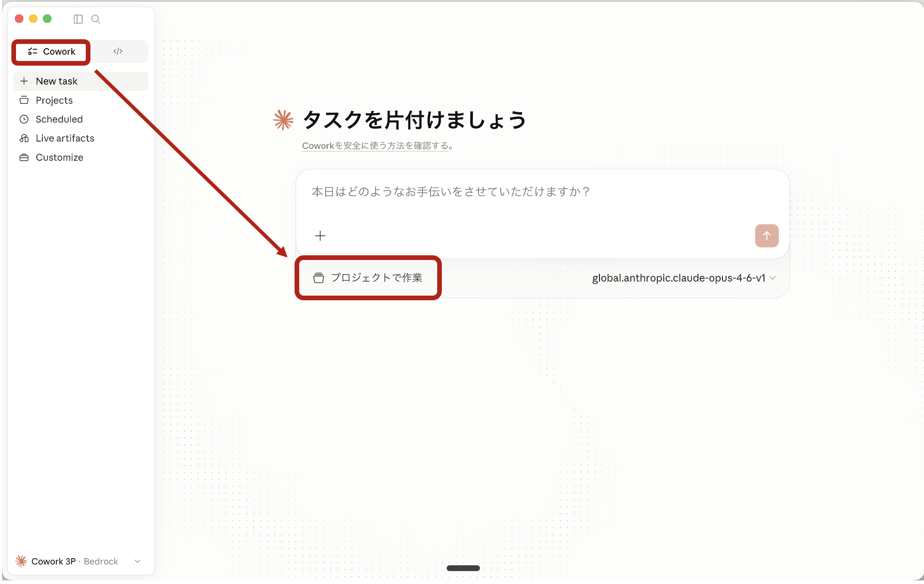The height and width of the screenshot is (584, 924).
Task: Click the checklist icon in the Cowork tab
Action: click(x=33, y=52)
